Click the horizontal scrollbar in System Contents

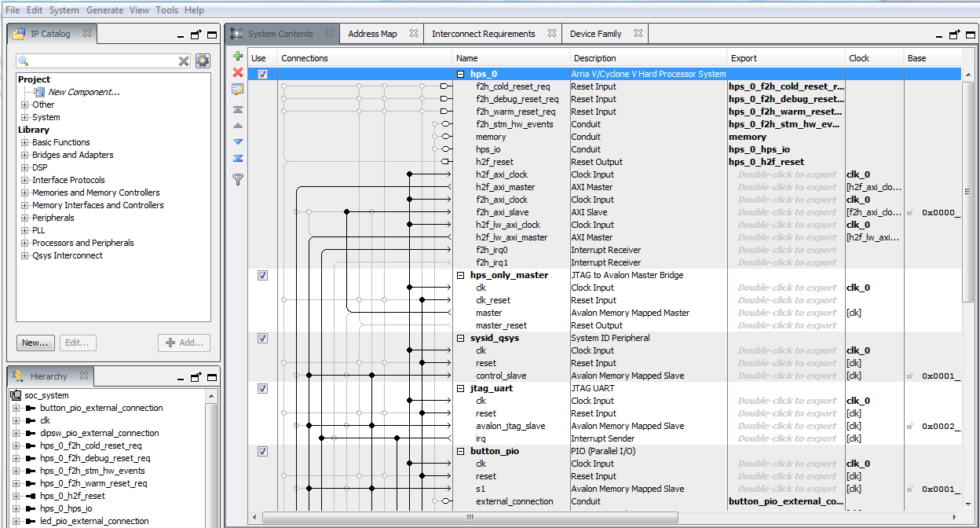pyautogui.click(x=470, y=518)
